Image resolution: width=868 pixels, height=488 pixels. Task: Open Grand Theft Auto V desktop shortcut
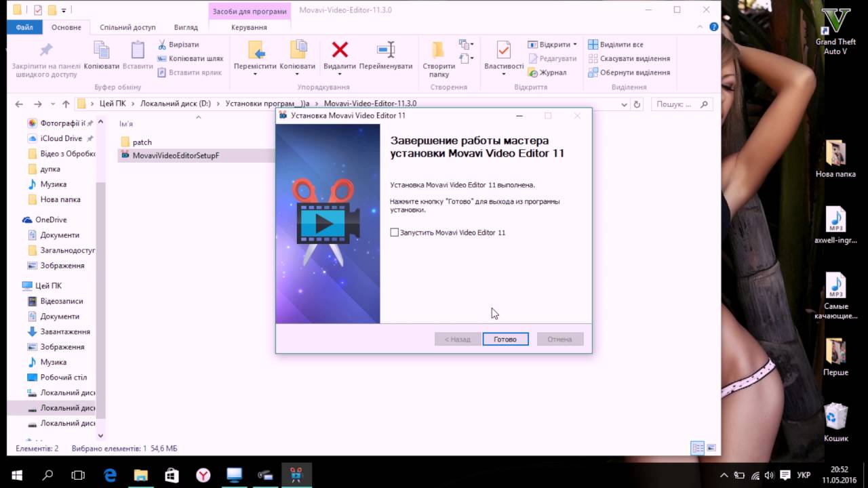(x=835, y=31)
